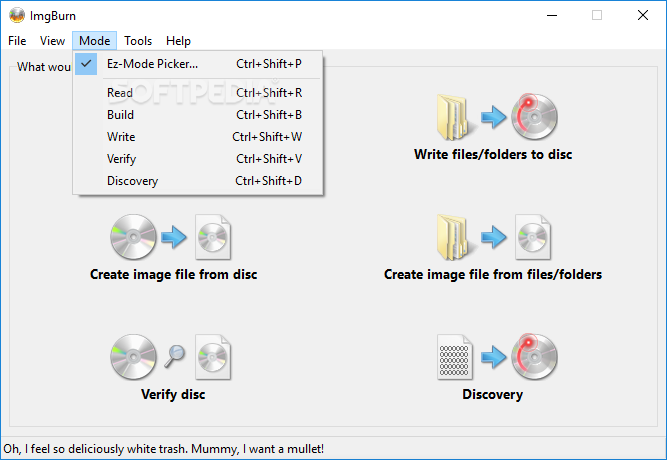Click Create image file from files/folders label
The image size is (667, 460).
pos(493,274)
